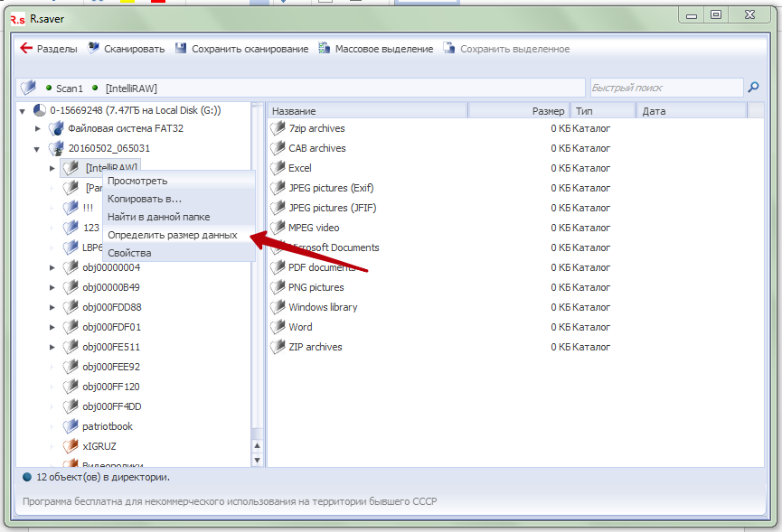782x532 pixels.
Task: Click the folder icon beside Scan1 in path bar
Action: click(28, 88)
